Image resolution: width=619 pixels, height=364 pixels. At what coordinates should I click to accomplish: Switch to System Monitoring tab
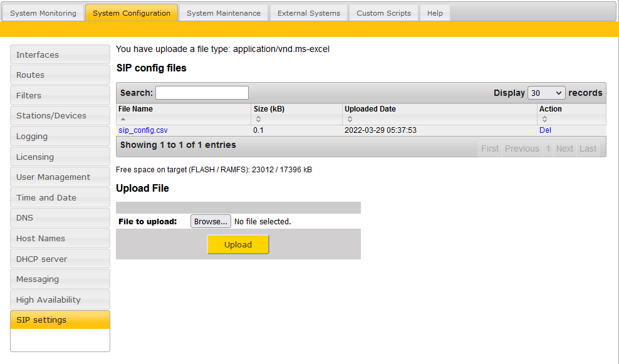pyautogui.click(x=43, y=13)
